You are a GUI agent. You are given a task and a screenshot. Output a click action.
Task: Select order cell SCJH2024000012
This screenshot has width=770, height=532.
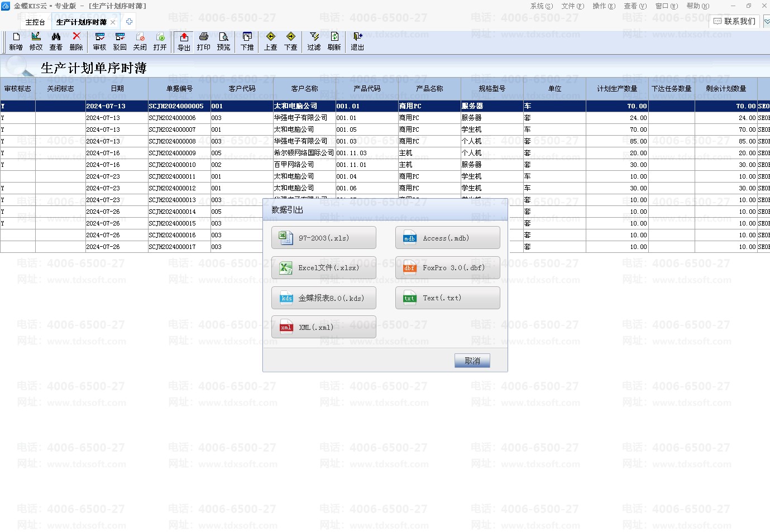180,188
